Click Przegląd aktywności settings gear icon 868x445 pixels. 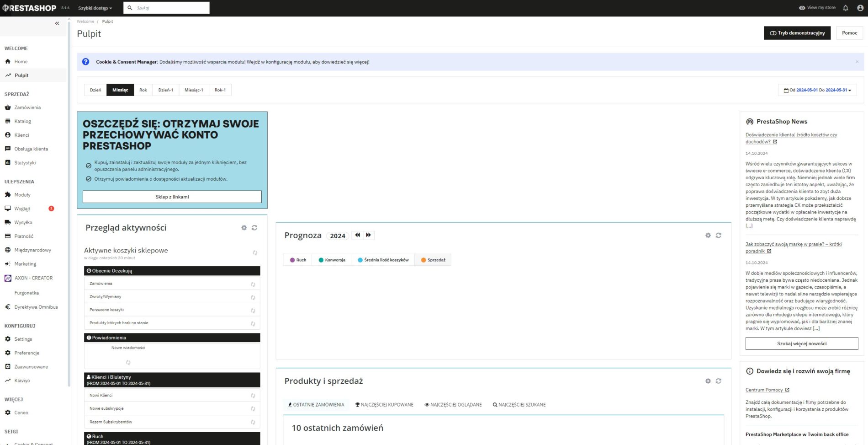[244, 228]
